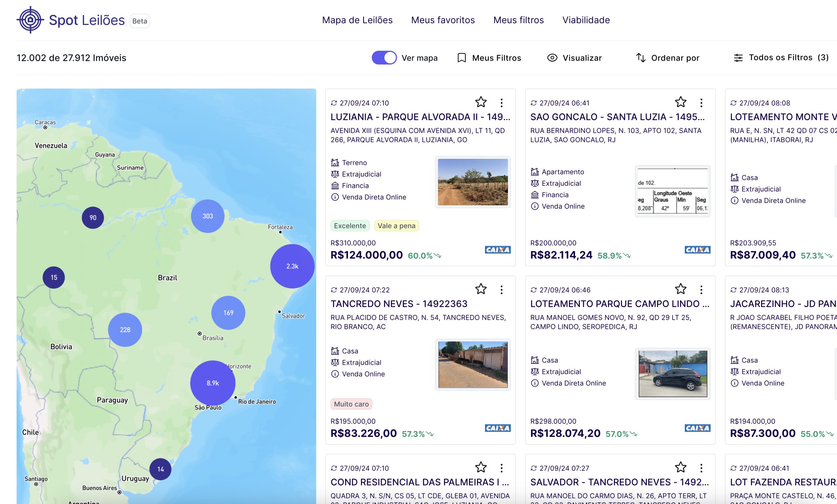
Task: Click the refresh icon beside 27/09/24 06:46
Action: (x=533, y=290)
